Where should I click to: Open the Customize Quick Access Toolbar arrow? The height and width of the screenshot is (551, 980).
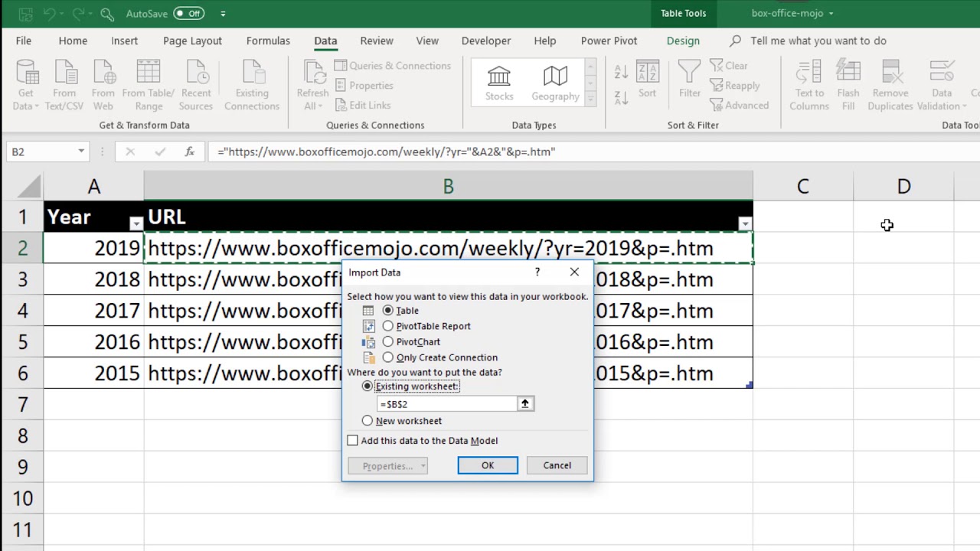223,14
